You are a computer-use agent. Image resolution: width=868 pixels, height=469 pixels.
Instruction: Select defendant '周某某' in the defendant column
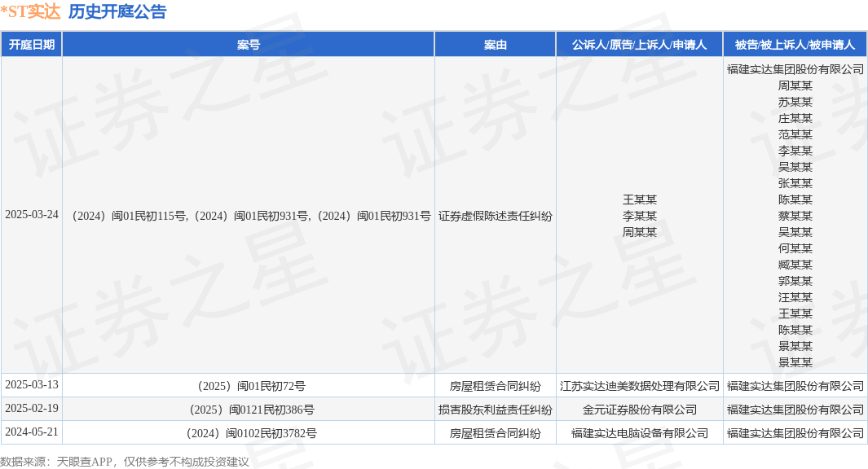tap(795, 85)
